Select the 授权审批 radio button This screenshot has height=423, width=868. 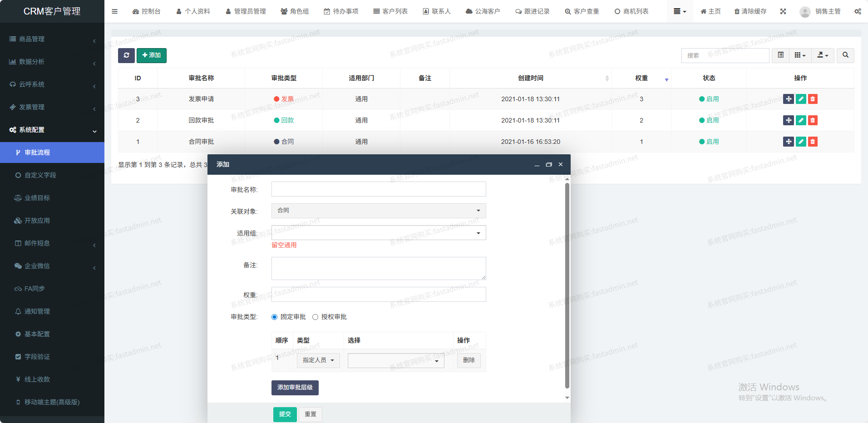click(315, 317)
